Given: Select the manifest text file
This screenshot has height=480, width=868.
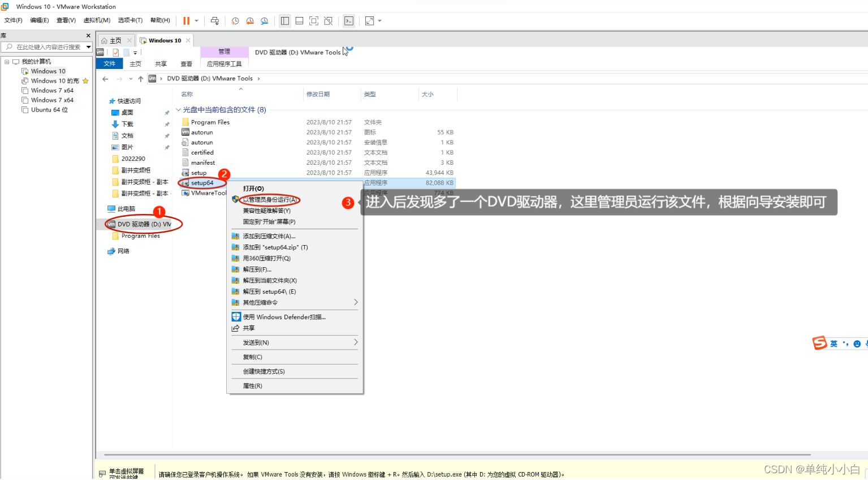Looking at the screenshot, I should 202,163.
